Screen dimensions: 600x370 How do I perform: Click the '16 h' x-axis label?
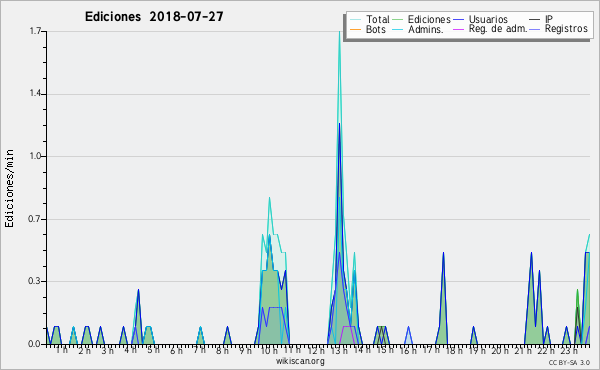click(x=408, y=350)
